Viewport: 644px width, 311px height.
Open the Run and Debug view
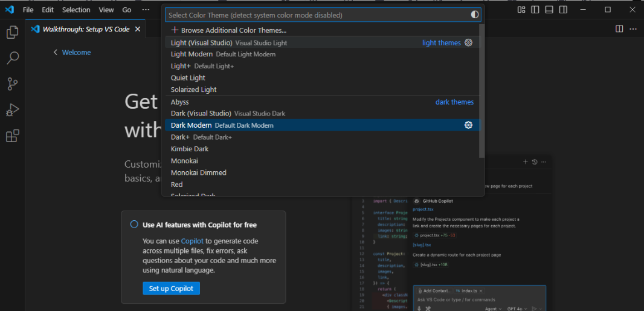pyautogui.click(x=12, y=110)
